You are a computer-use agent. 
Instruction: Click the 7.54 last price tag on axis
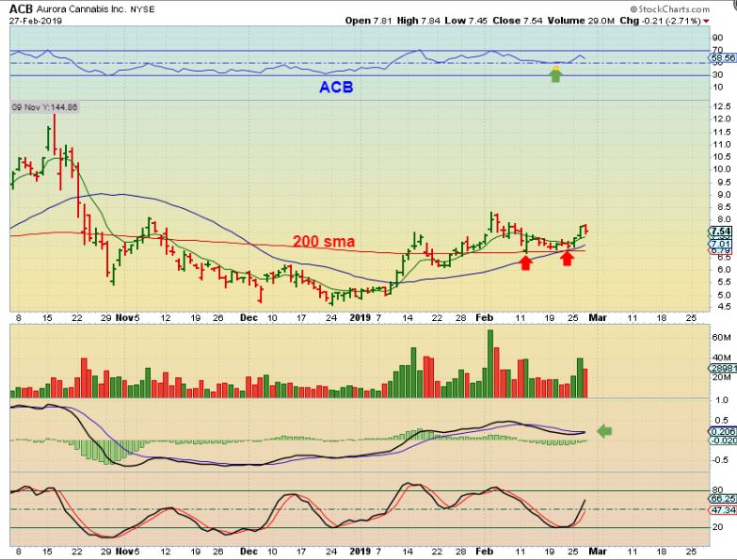tap(721, 232)
